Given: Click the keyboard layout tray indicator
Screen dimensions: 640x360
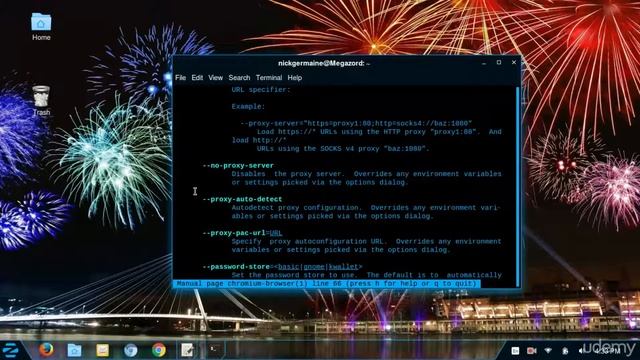Looking at the screenshot, I should click(515, 351).
